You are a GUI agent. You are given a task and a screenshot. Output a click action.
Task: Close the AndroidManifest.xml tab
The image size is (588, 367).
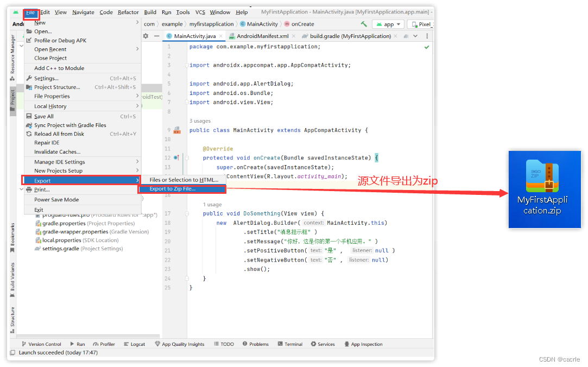294,36
